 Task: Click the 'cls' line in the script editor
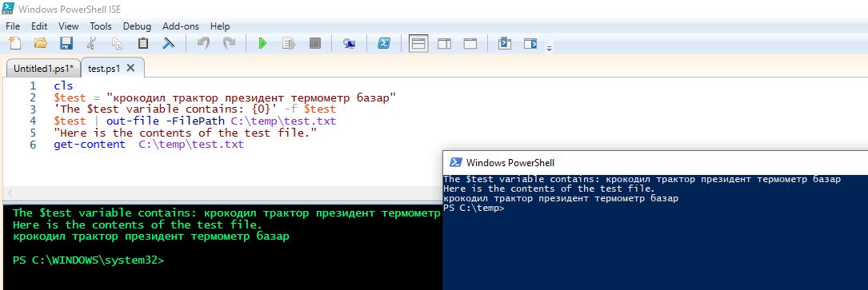63,85
